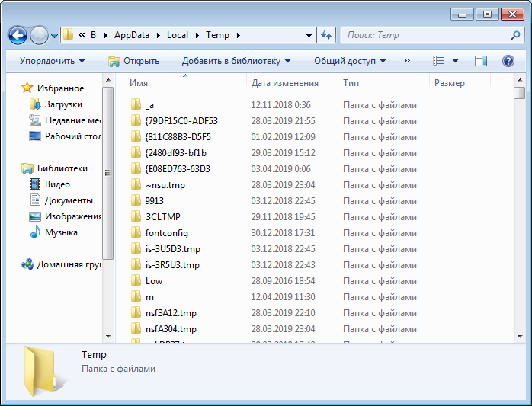Click navigation pane scrollbar up arrow
532x406 pixels.
[108, 80]
